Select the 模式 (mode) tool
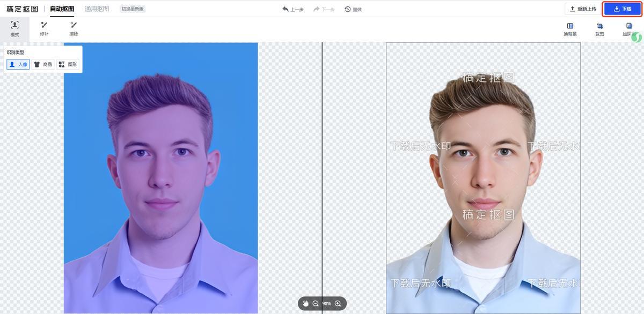Image resolution: width=644 pixels, height=314 pixels. 14,29
